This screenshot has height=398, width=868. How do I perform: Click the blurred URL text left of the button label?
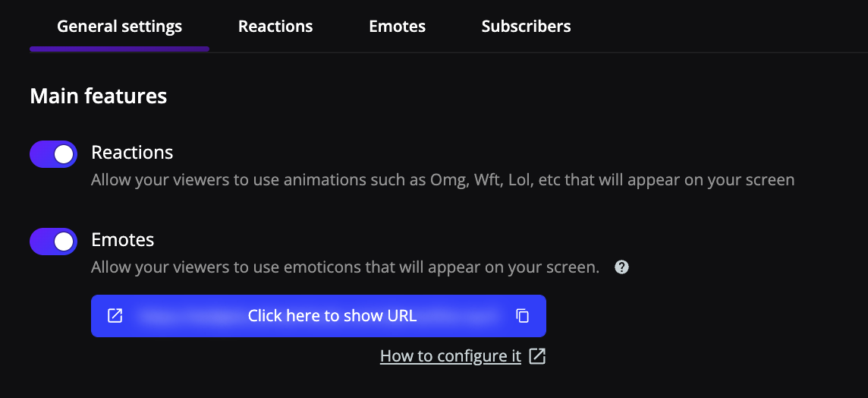[188, 316]
